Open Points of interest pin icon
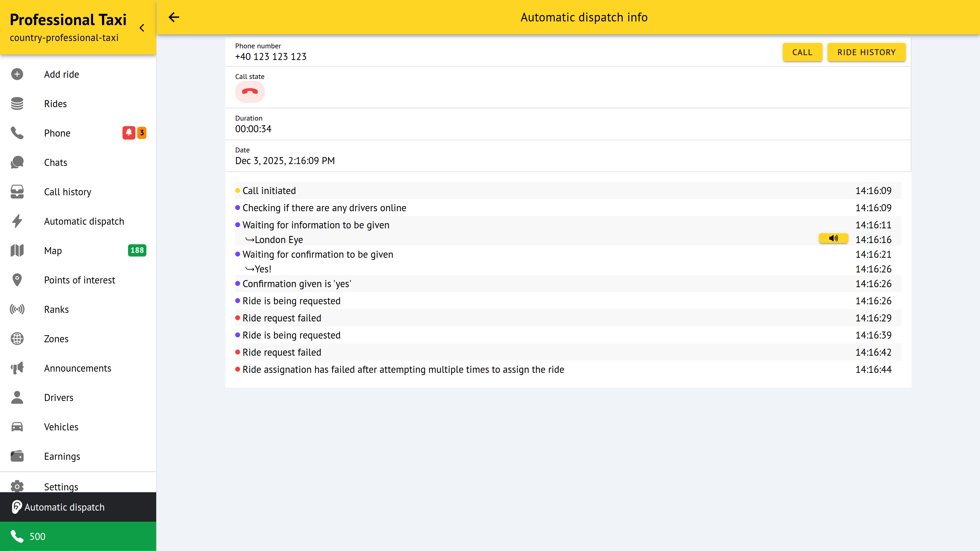Screen dimensions: 980x551 (17, 280)
